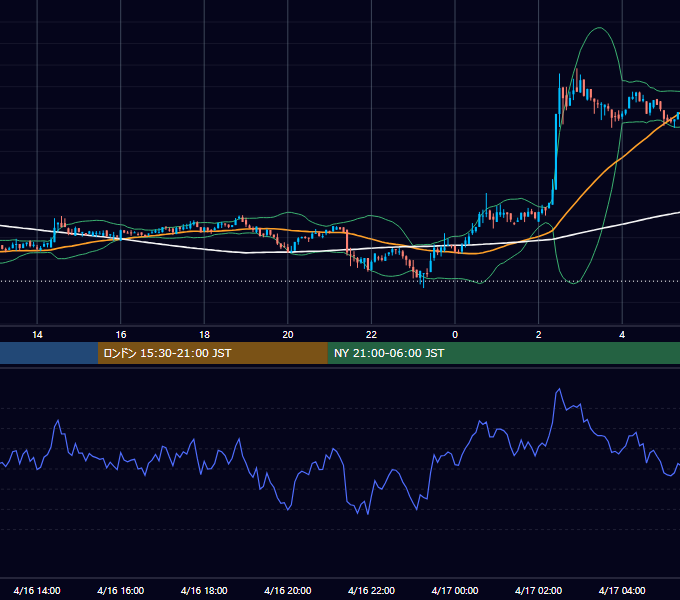The image size is (680, 600).
Task: Click the blue session bar before London
Action: click(49, 353)
